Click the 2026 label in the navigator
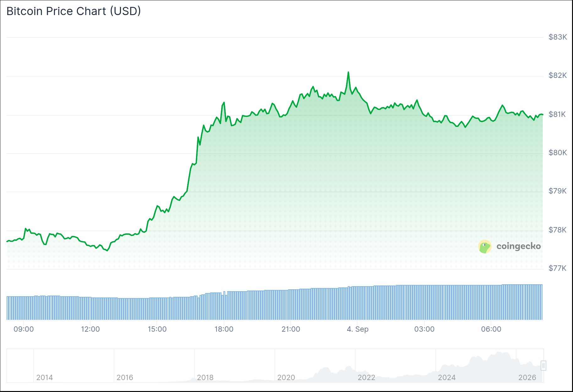The width and height of the screenshot is (573, 392). (527, 378)
